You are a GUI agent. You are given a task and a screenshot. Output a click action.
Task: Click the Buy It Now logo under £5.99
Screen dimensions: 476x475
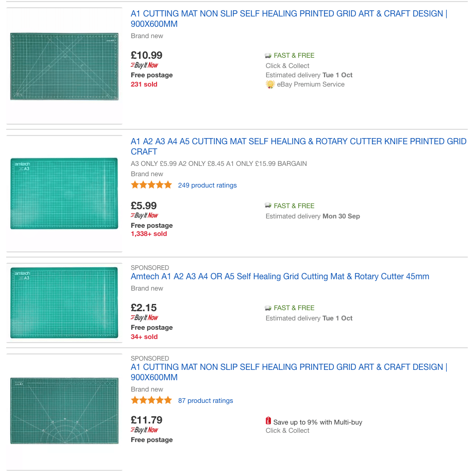pyautogui.click(x=144, y=215)
